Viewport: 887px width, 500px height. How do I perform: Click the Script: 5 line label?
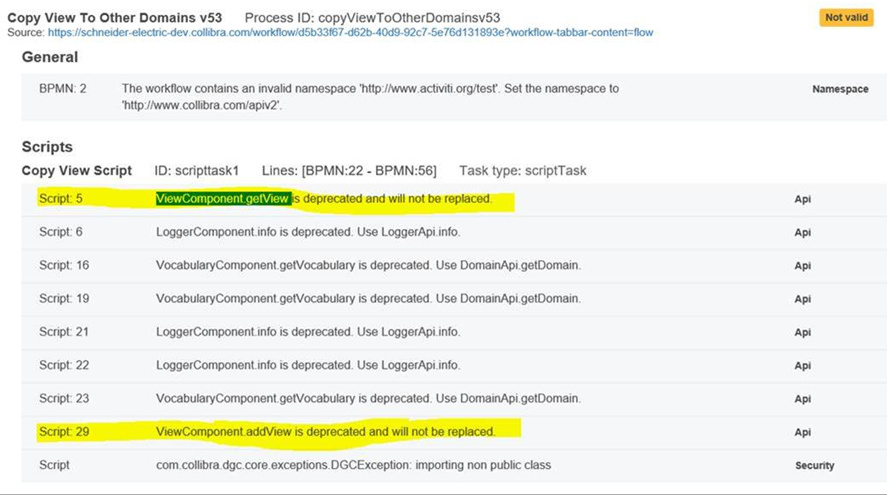tap(61, 199)
